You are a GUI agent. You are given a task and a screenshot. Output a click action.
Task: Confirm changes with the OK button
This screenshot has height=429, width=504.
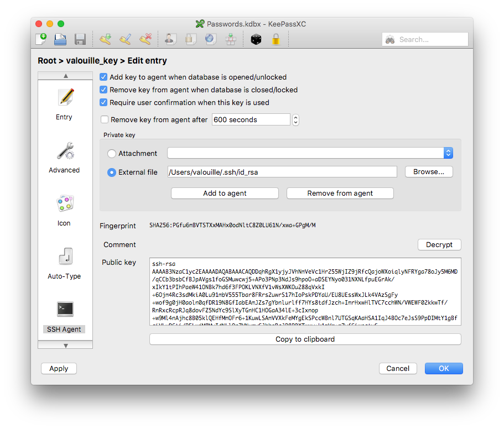tap(444, 369)
